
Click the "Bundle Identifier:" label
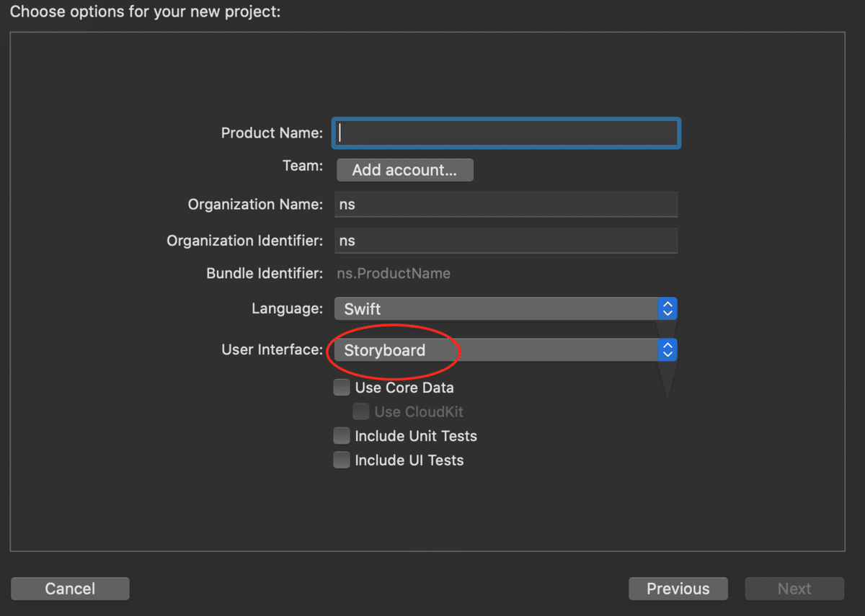tap(265, 274)
